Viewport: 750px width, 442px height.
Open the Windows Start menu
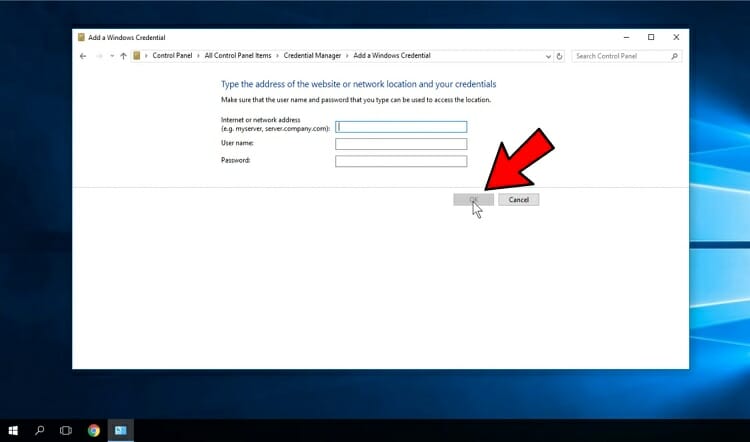coord(14,431)
